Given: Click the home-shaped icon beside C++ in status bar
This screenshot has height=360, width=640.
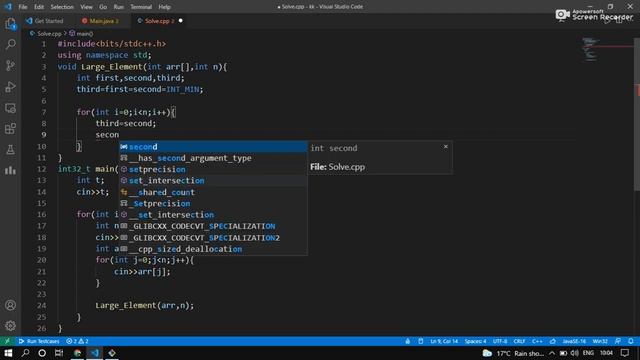Looking at the screenshot, I should [x=553, y=341].
